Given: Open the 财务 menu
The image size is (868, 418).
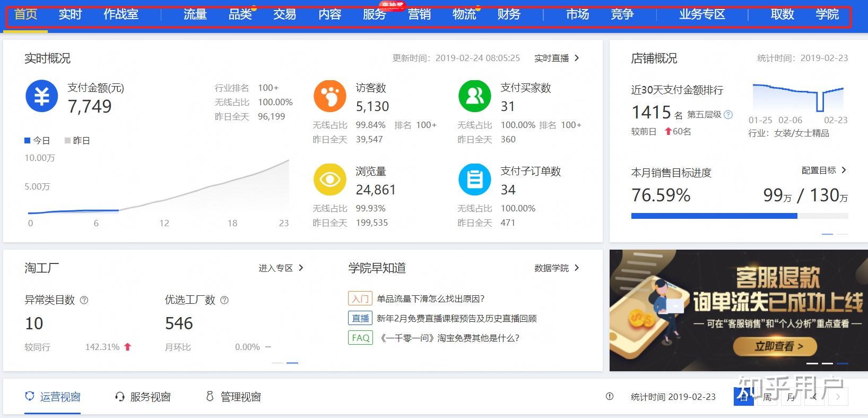Looking at the screenshot, I should 509,14.
